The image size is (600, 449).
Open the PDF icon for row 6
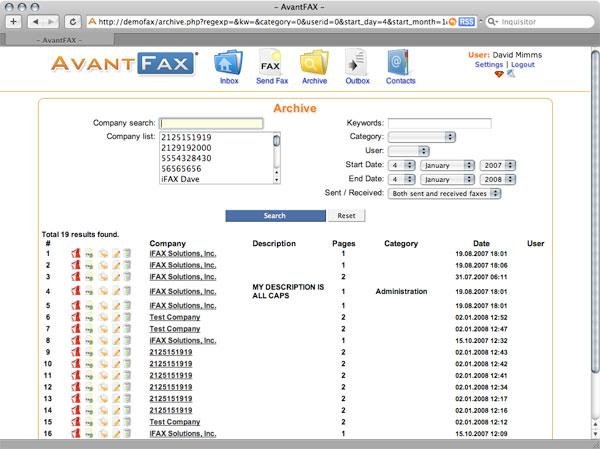(76, 317)
